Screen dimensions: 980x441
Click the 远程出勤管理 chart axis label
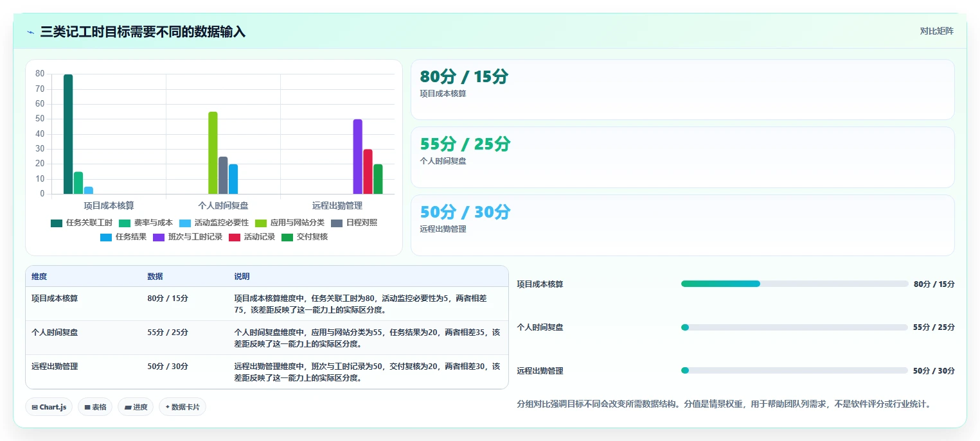click(337, 206)
